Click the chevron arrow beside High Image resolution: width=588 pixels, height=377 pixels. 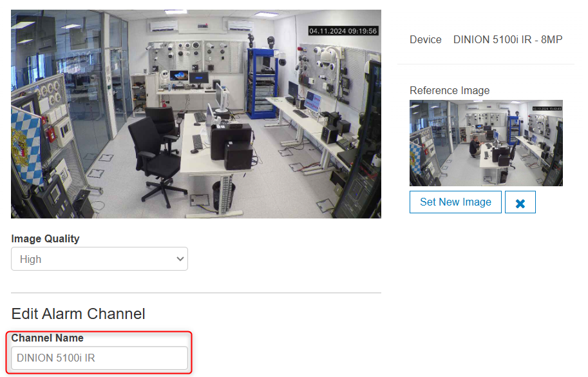(180, 259)
